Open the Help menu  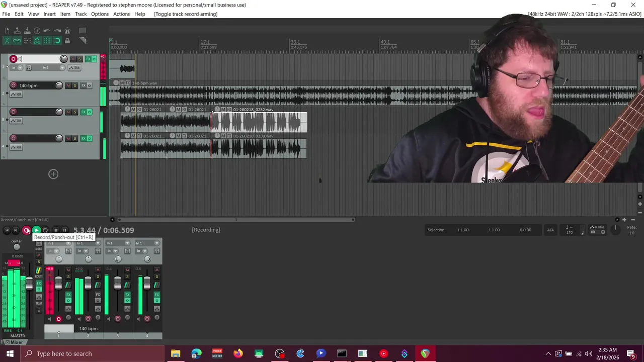(140, 14)
